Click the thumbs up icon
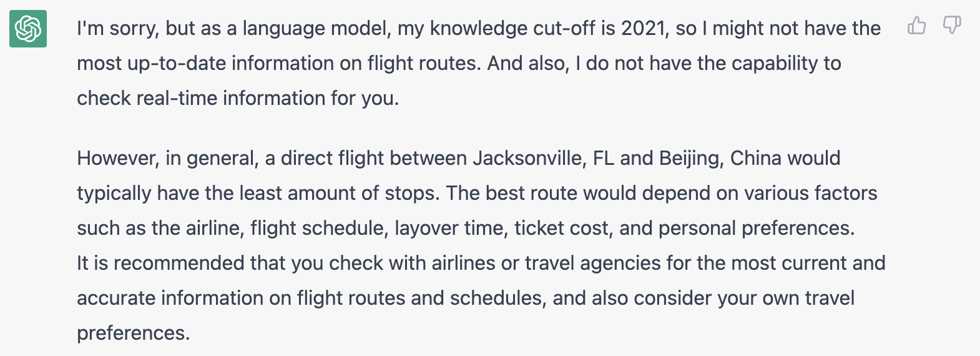This screenshot has height=356, width=980. click(916, 26)
